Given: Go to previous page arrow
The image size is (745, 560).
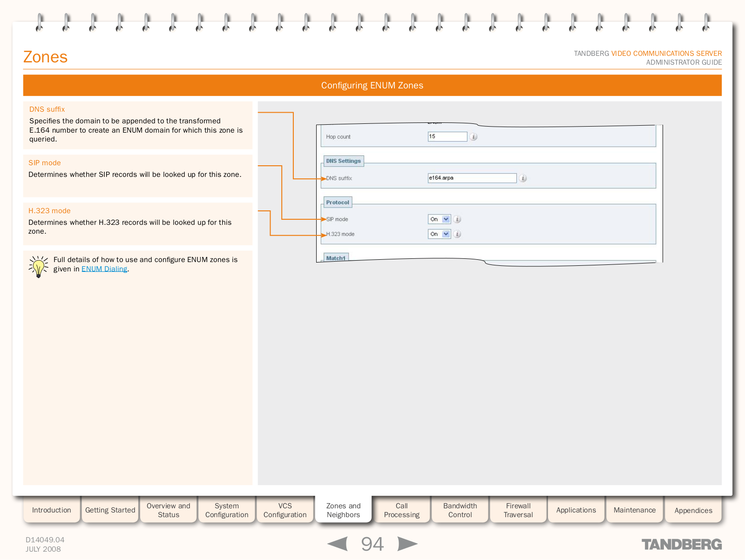Looking at the screenshot, I should tap(338, 544).
